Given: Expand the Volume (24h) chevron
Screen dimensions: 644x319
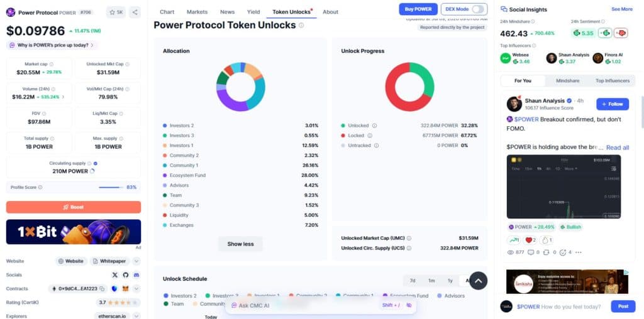Looking at the screenshot, I should point(63,97).
